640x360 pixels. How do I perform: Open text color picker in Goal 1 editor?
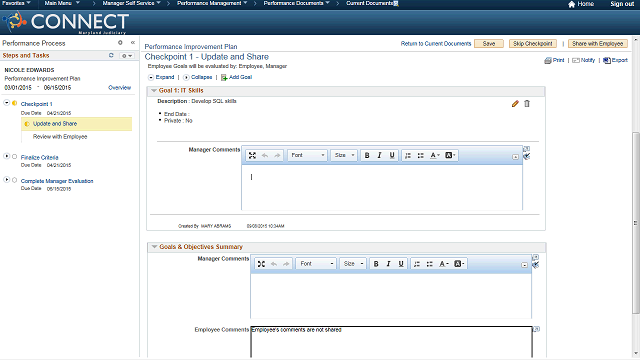[435, 156]
